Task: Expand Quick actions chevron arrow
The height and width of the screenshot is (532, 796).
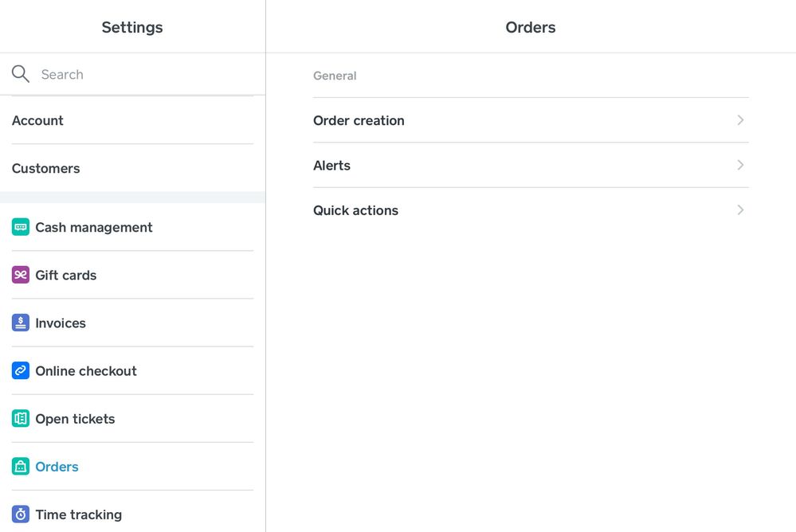Action: (x=740, y=210)
